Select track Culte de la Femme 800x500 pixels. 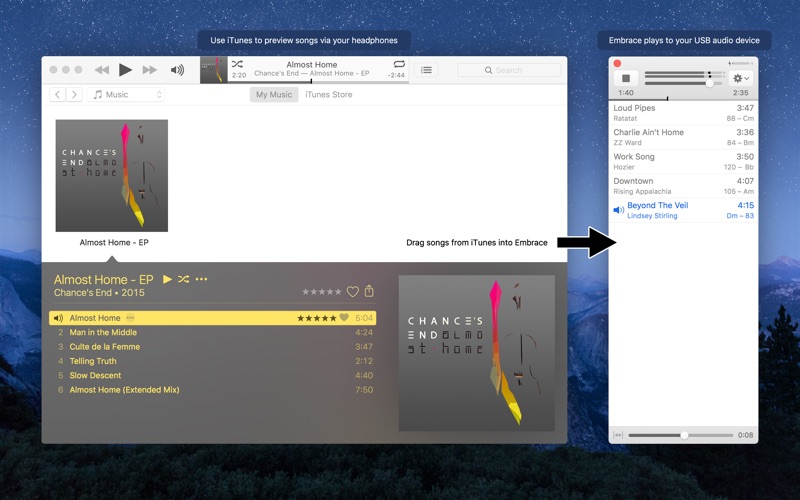tap(212, 346)
